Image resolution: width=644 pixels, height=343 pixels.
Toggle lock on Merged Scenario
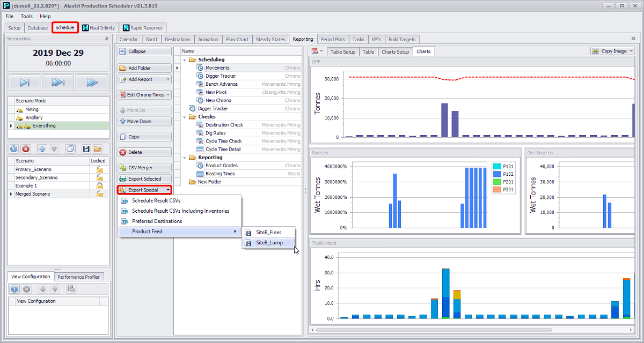(x=99, y=194)
